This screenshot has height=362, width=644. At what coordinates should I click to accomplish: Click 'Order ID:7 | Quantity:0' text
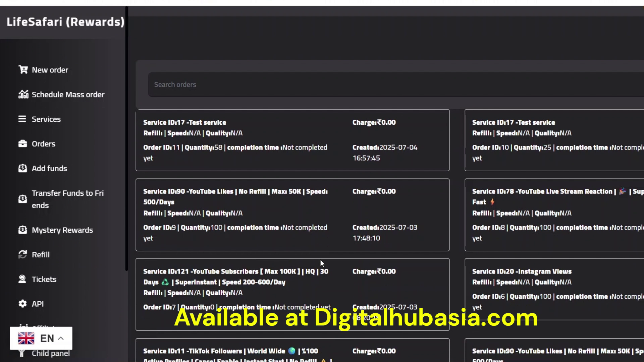click(x=178, y=307)
